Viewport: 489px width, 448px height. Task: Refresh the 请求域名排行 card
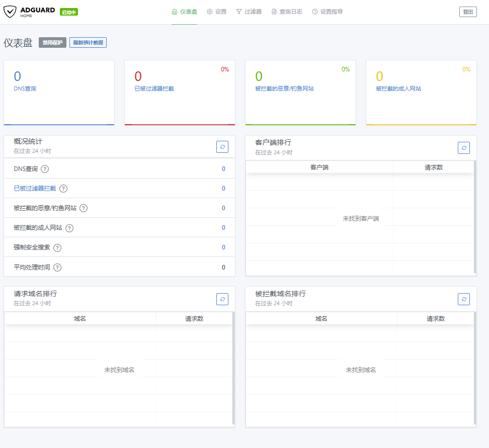coord(222,299)
